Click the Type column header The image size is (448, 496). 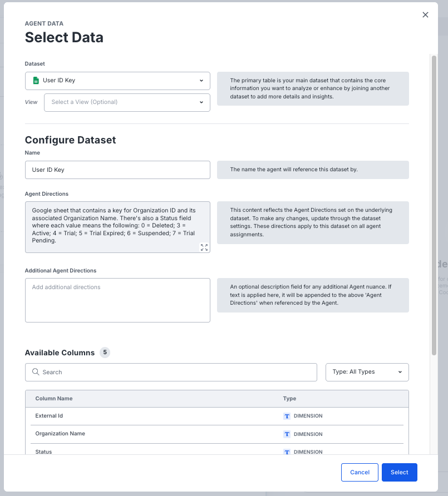(289, 399)
